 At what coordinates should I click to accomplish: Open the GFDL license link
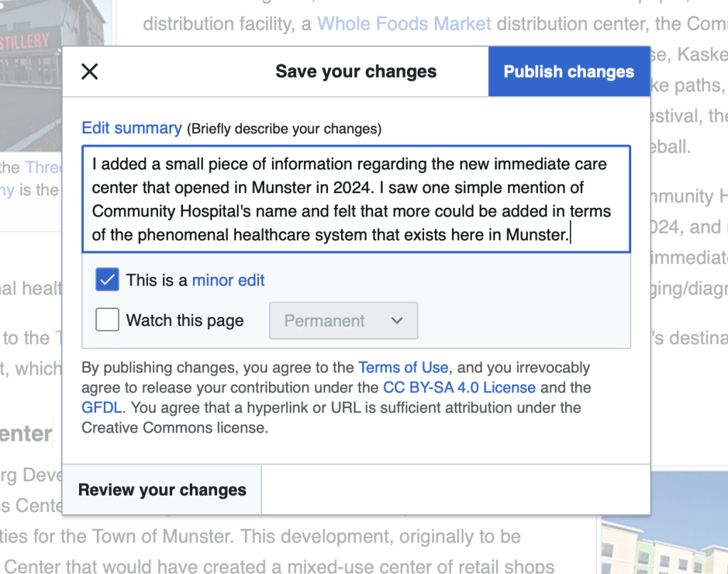click(x=102, y=407)
